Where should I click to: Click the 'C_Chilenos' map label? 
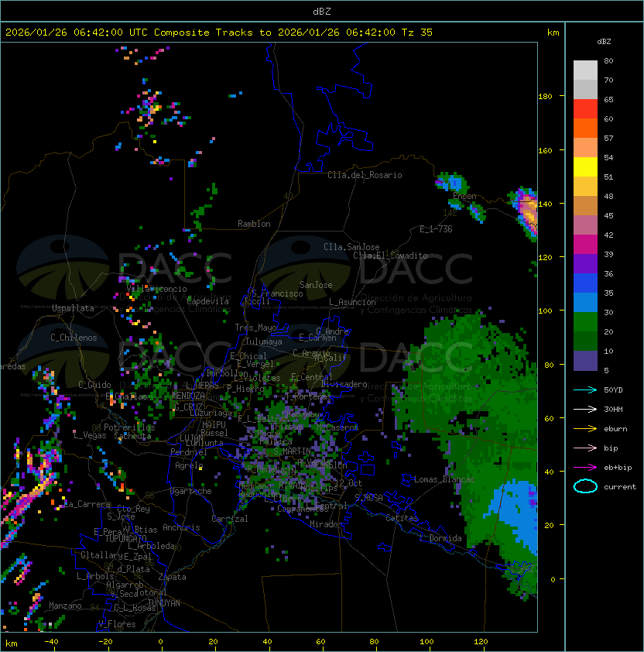point(74,338)
